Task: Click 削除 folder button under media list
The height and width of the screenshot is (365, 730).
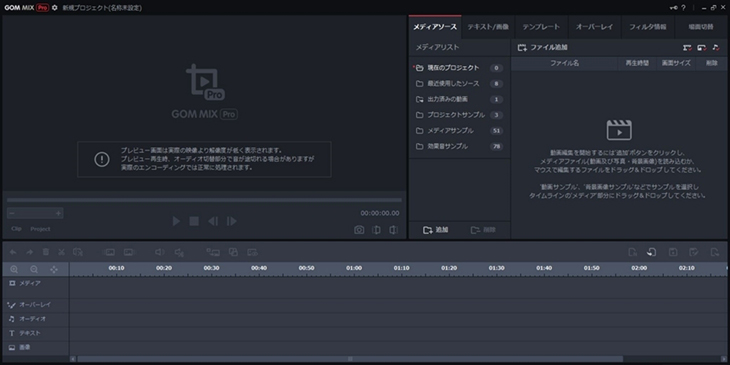Action: click(x=483, y=230)
